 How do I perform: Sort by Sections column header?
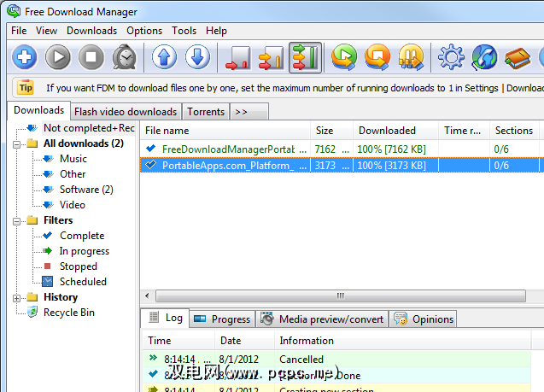point(514,131)
